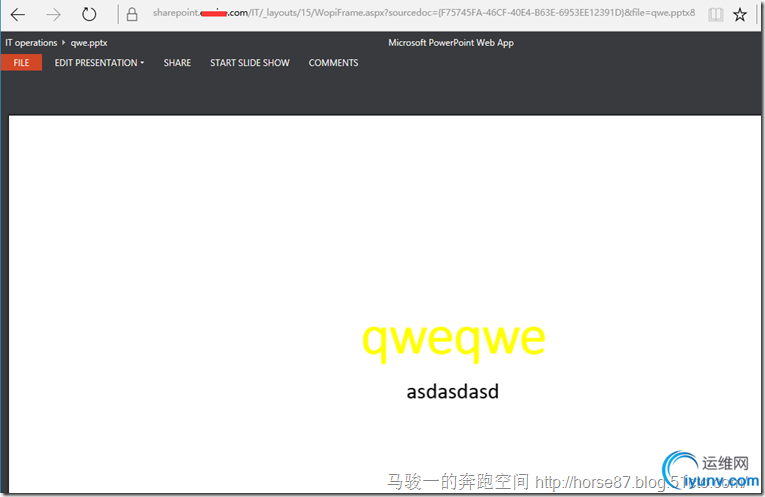
Task: Click START SLIDE SHOW
Action: 250,63
